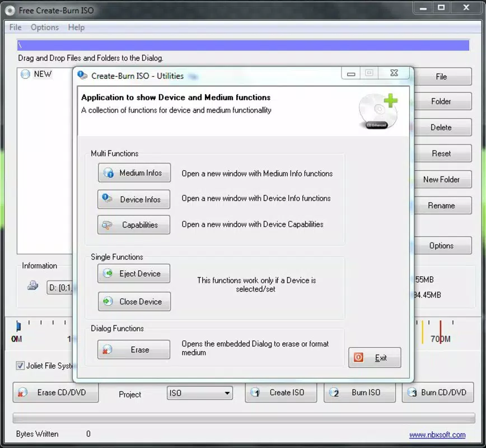Screen dimensions: 486x448
Task: Open the Project ISO dropdown
Action: 199,393
